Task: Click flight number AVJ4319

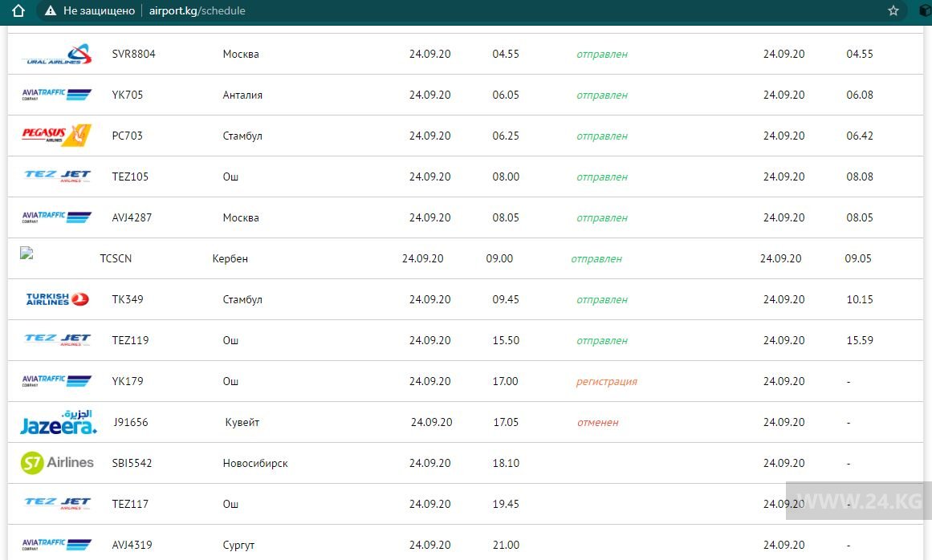Action: coord(132,546)
